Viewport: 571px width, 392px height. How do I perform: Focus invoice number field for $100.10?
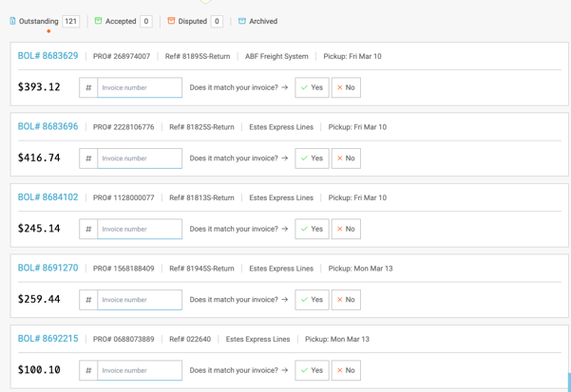coord(140,370)
